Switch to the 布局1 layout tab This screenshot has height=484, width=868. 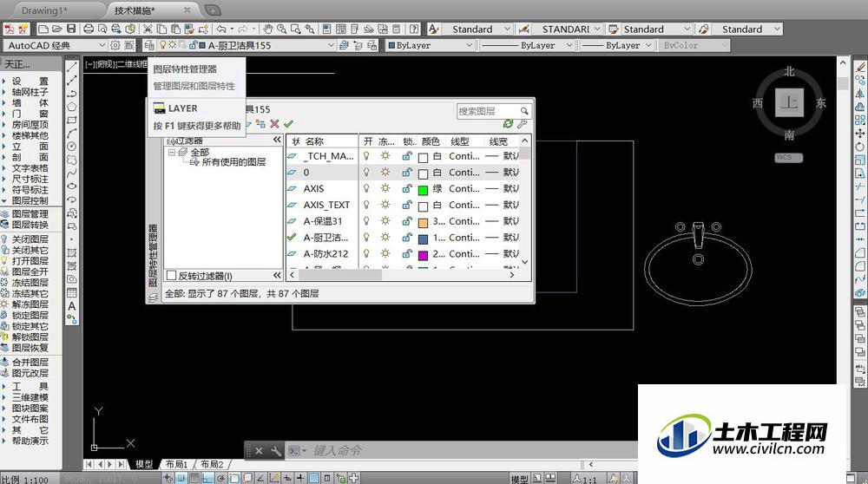(x=177, y=464)
